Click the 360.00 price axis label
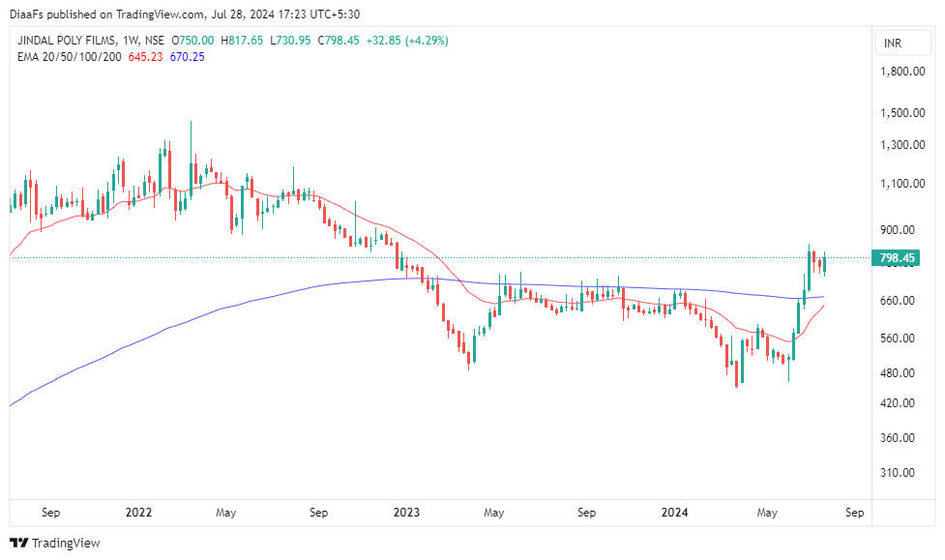The image size is (945, 560). coord(898,437)
